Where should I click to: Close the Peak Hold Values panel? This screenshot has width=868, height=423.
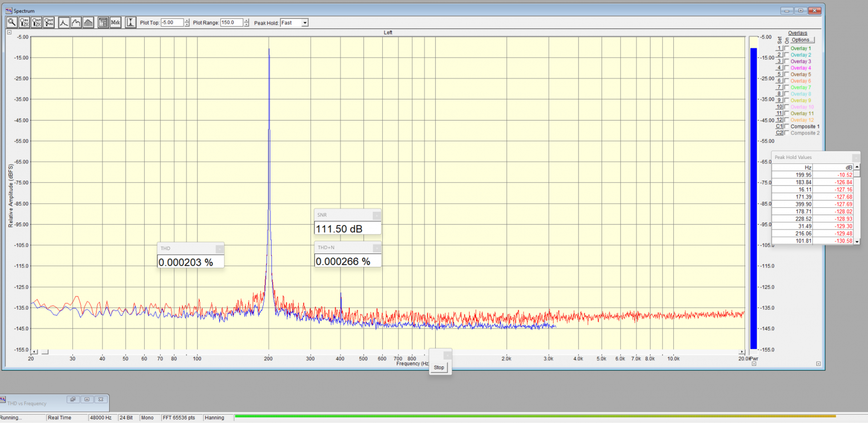coord(856,157)
